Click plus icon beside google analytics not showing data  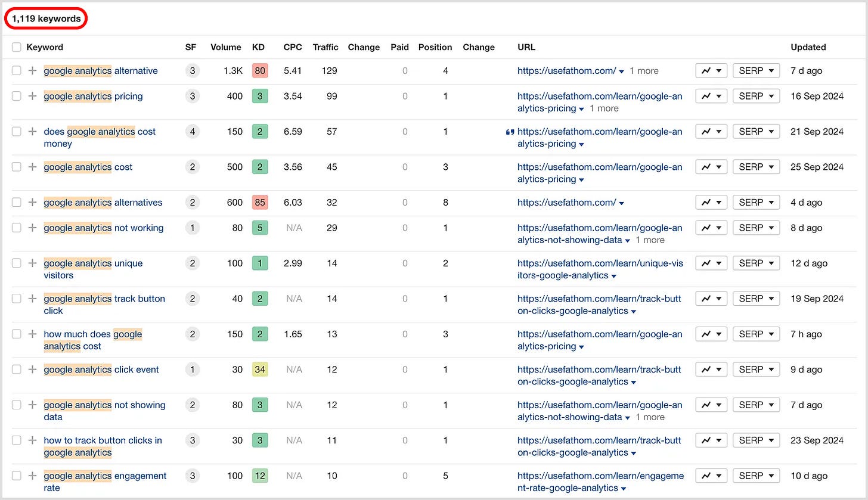tap(32, 405)
